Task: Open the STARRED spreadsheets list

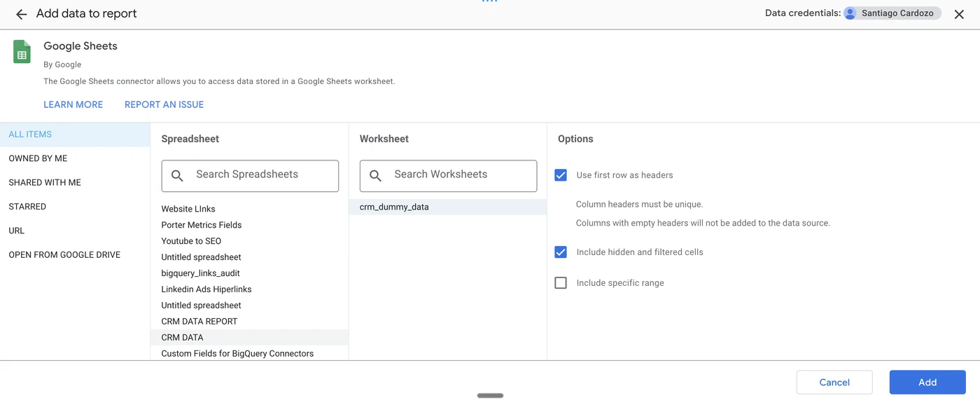Action: (27, 206)
